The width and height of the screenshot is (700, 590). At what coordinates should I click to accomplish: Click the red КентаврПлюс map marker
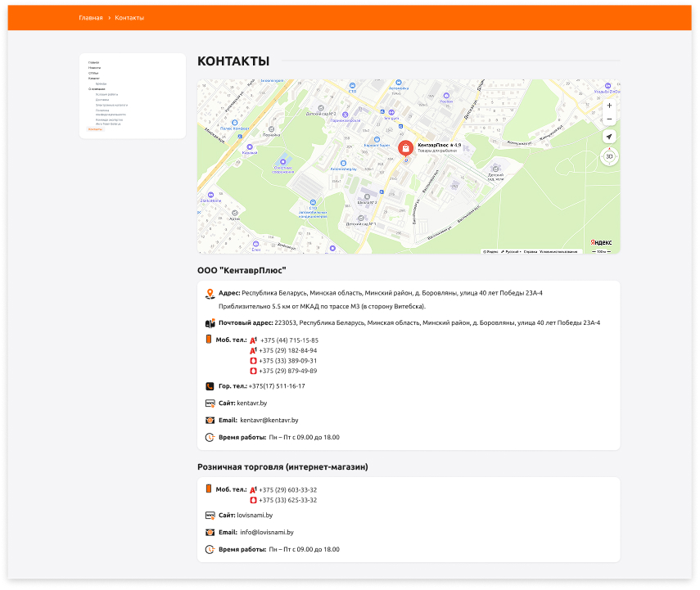(405, 147)
